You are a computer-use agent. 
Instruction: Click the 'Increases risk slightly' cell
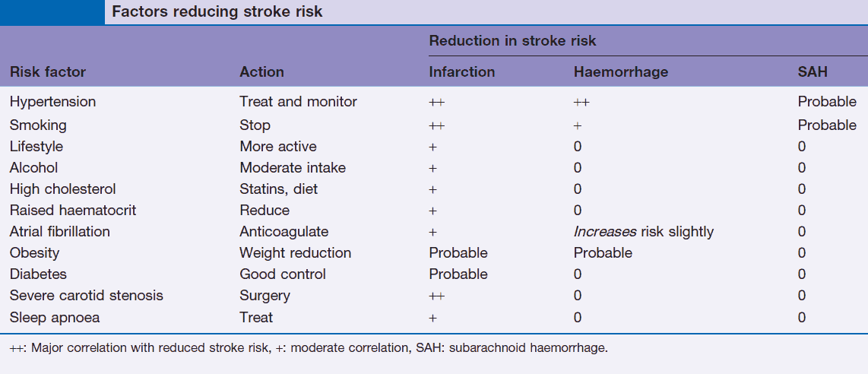pyautogui.click(x=644, y=231)
